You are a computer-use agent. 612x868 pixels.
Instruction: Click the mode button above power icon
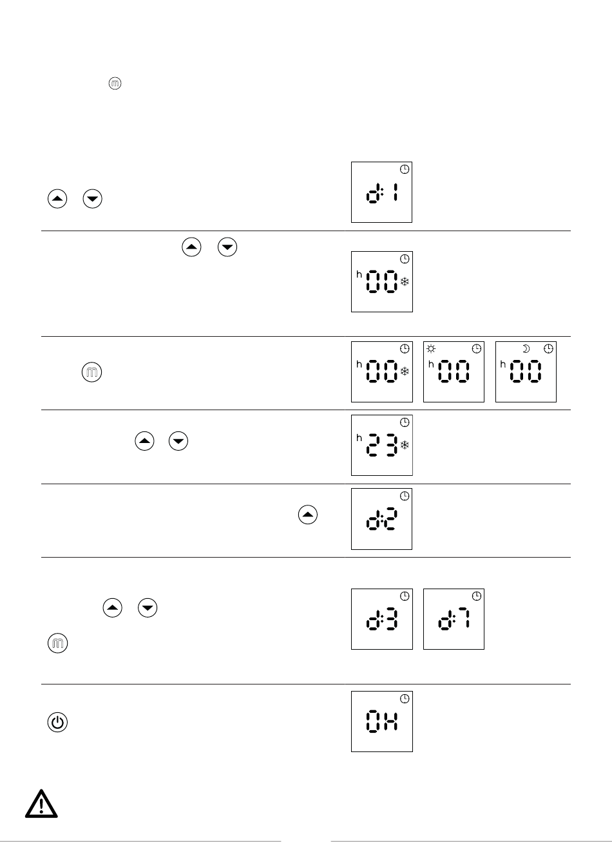point(58,643)
